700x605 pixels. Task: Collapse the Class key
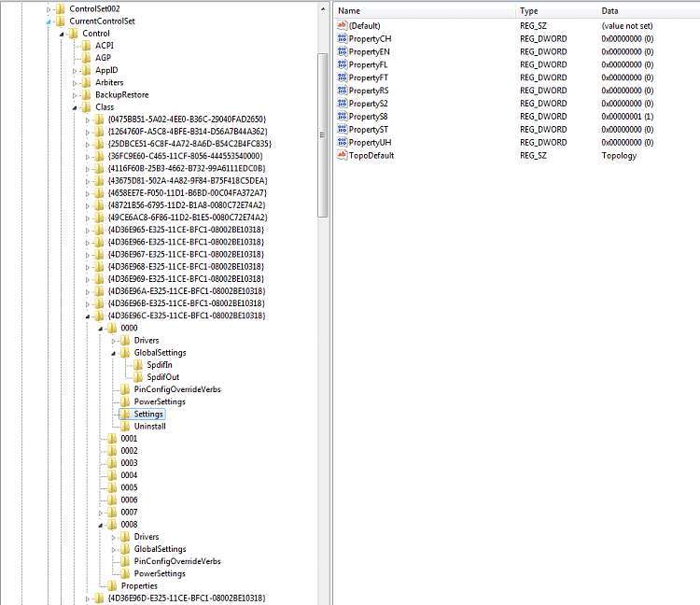click(x=75, y=107)
